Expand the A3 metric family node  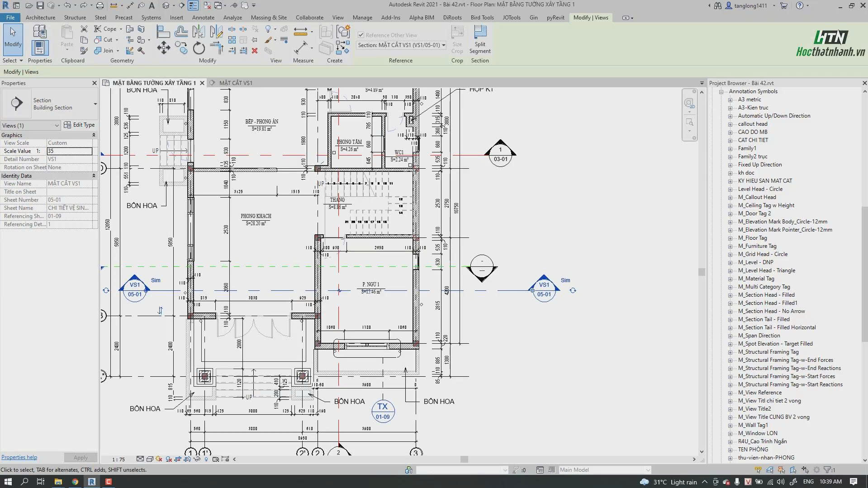point(730,99)
